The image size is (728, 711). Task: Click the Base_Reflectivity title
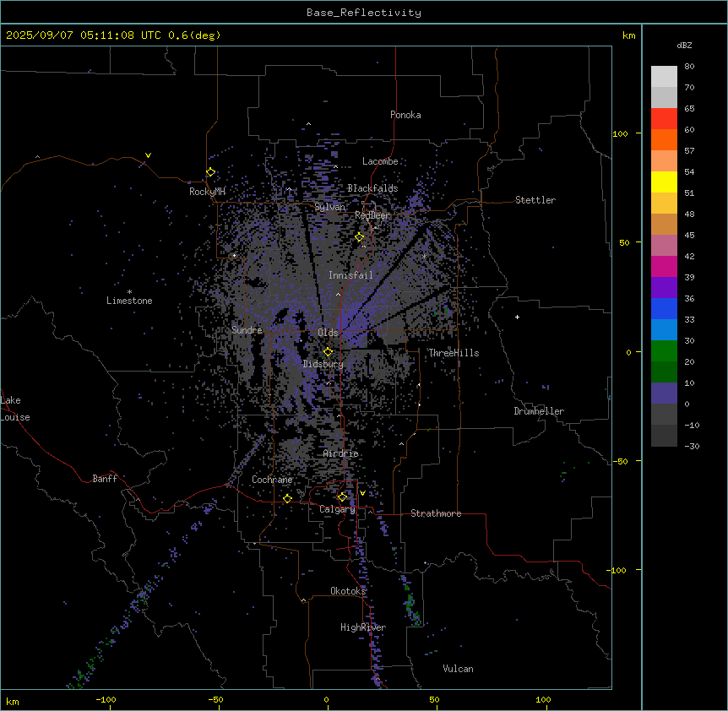click(364, 13)
